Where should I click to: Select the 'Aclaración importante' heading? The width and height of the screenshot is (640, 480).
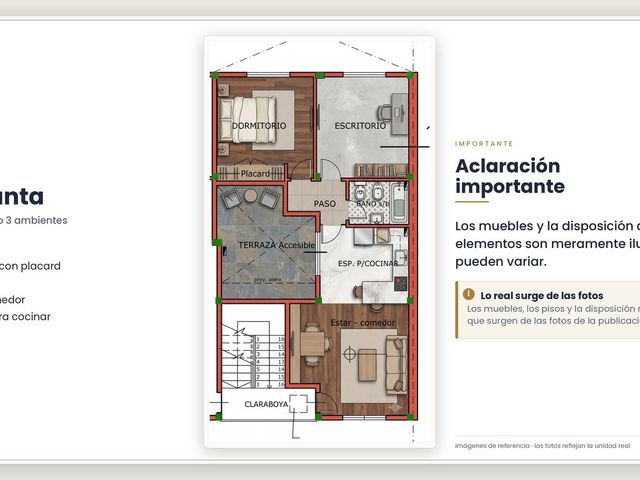tap(510, 176)
